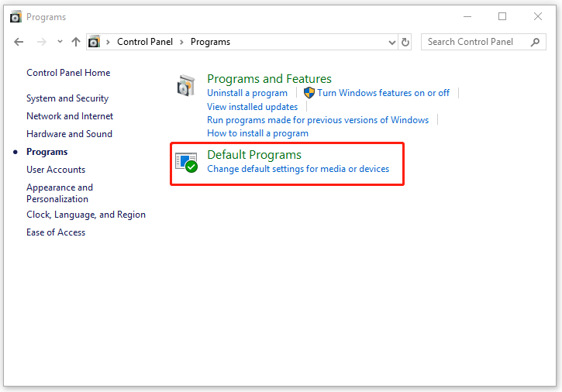The height and width of the screenshot is (392, 562).
Task: Open Programs and Features heading
Action: pos(269,79)
